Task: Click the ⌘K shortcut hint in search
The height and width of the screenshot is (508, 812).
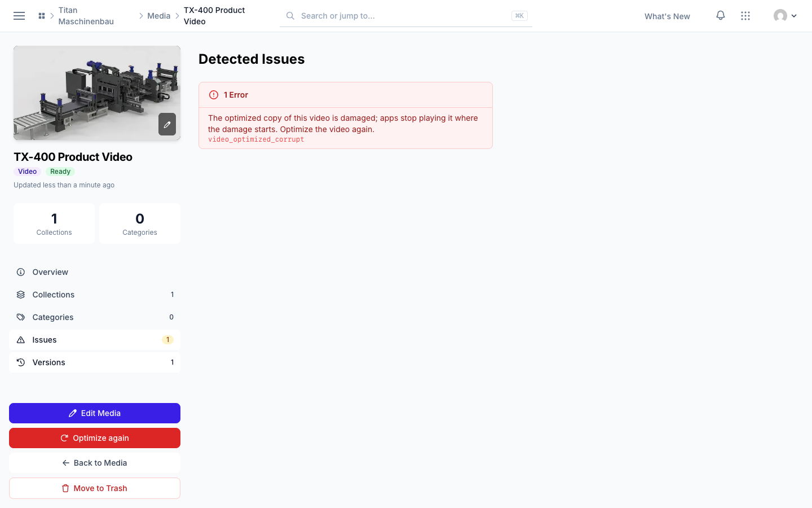Action: pos(519,16)
